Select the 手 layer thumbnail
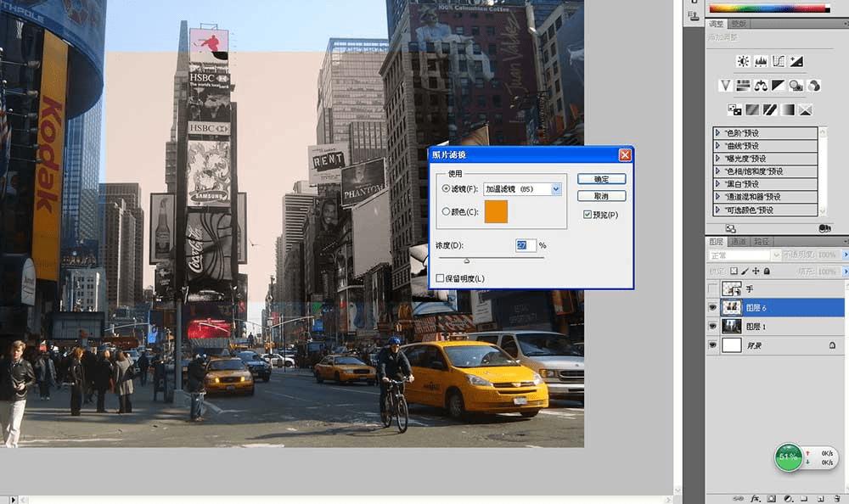 coord(732,288)
